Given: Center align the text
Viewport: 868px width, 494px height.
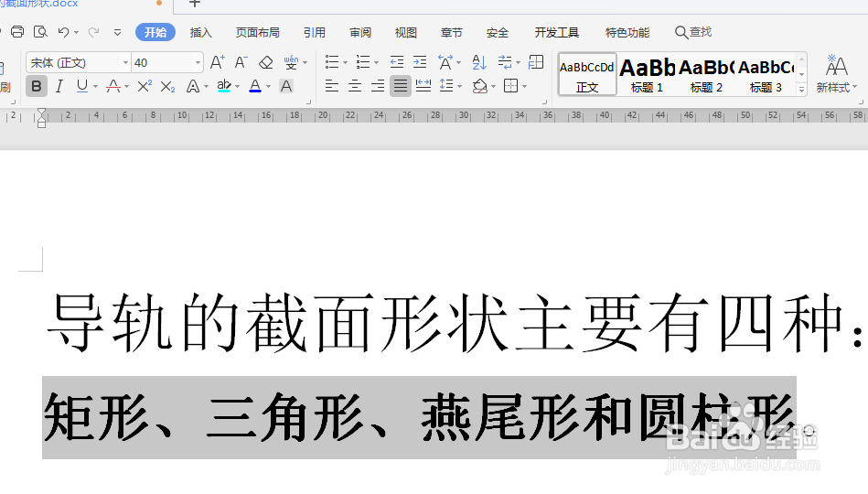Looking at the screenshot, I should (x=354, y=86).
